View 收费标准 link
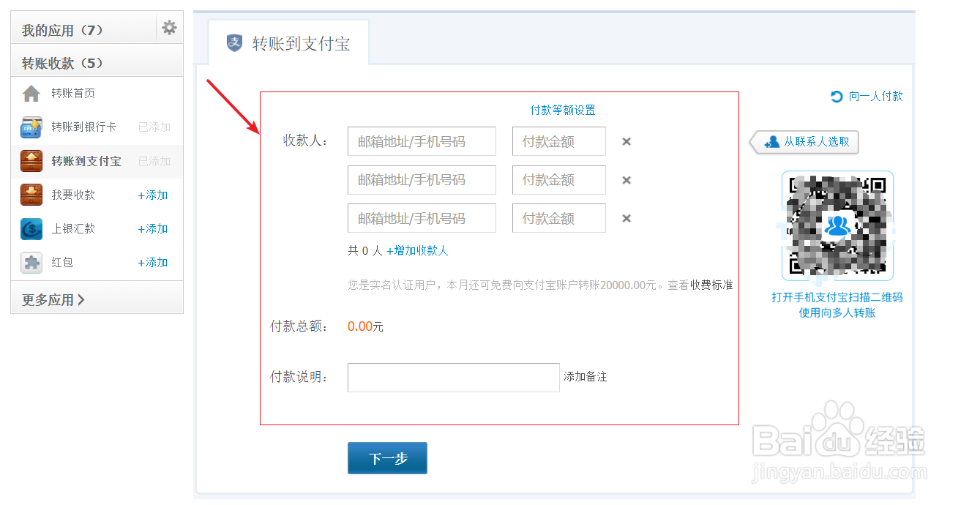The image size is (980, 505). [711, 285]
